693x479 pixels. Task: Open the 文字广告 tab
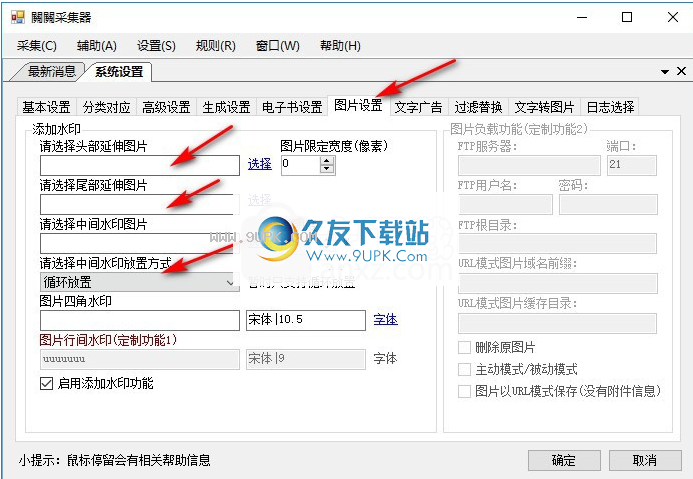click(x=418, y=107)
